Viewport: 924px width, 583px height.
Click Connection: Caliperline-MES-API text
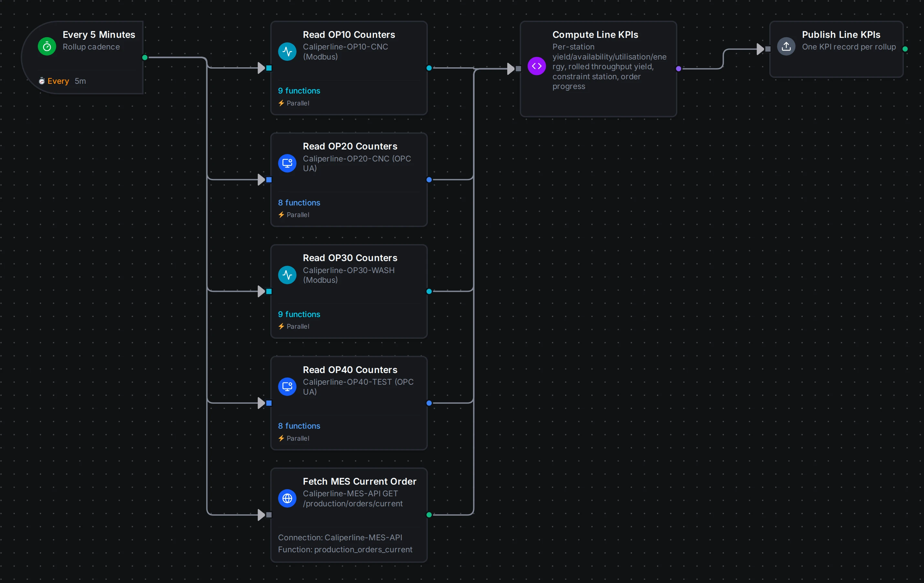pos(340,538)
